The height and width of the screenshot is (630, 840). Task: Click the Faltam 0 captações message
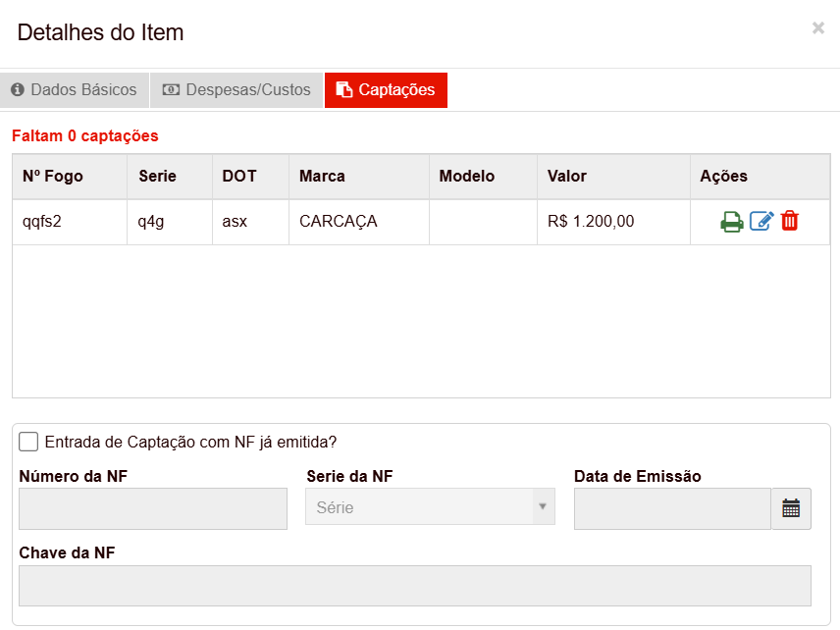click(85, 136)
